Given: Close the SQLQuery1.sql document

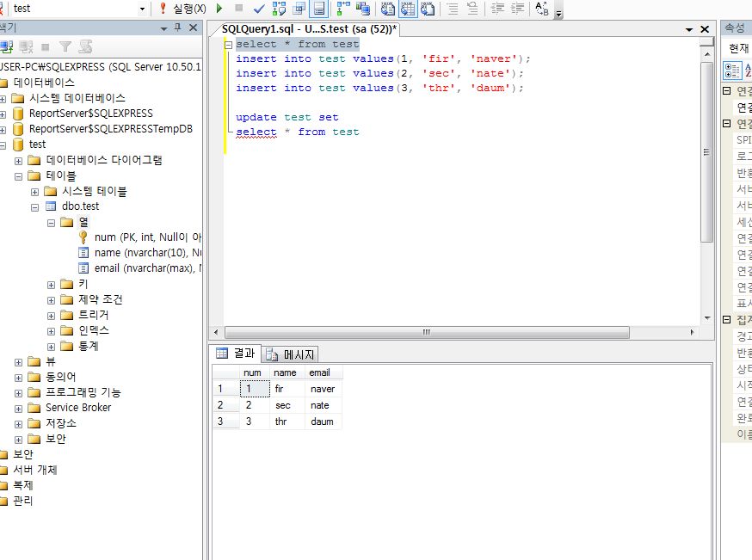Looking at the screenshot, I should coord(705,29).
